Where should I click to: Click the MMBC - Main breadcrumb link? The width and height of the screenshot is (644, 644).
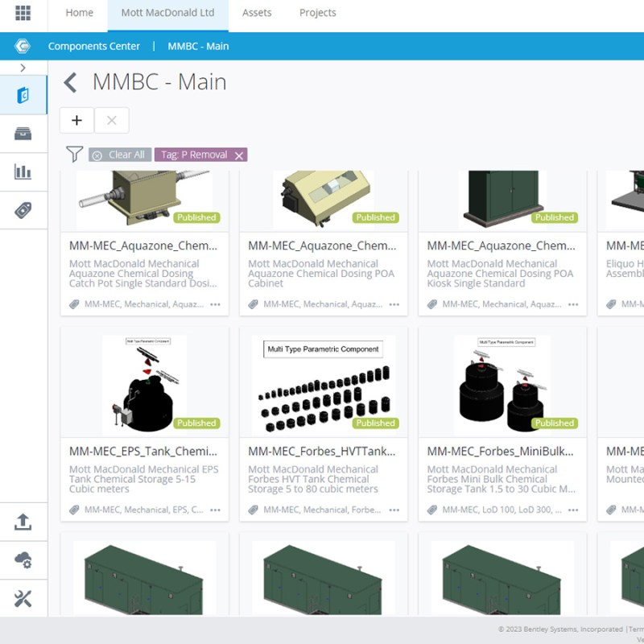click(x=198, y=46)
